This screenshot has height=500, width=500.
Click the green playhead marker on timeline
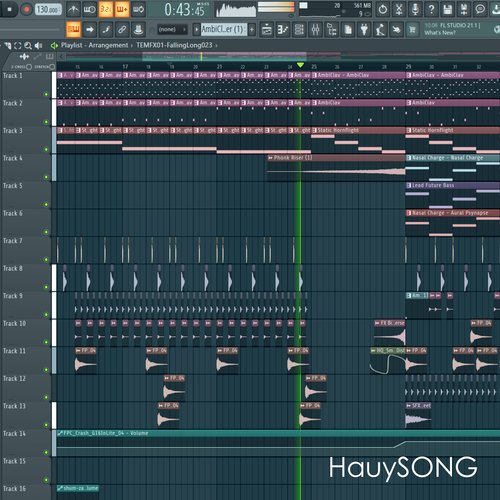click(300, 65)
